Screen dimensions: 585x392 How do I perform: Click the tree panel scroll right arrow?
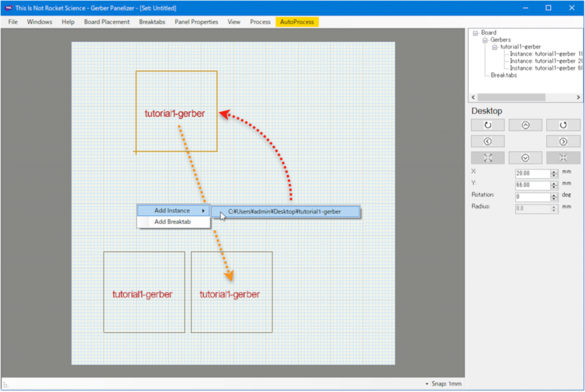click(x=578, y=97)
